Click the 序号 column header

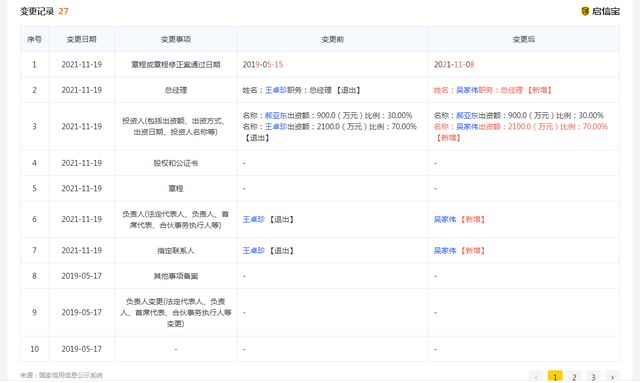tap(34, 40)
